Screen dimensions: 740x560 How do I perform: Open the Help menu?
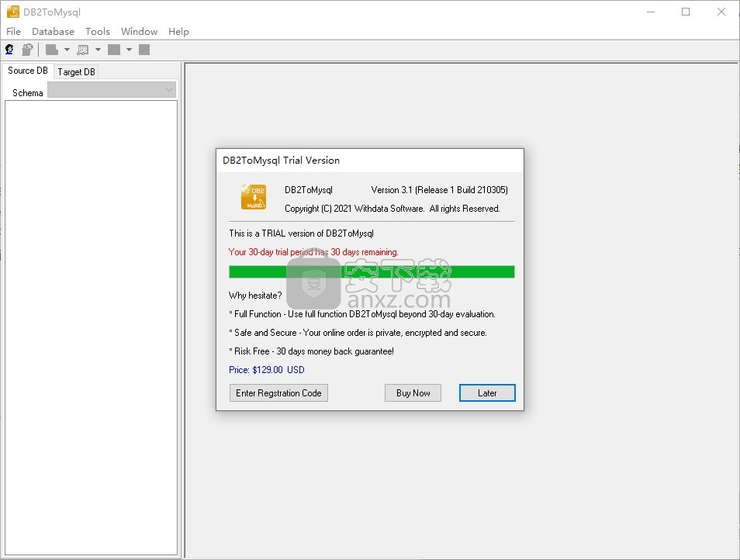click(178, 32)
